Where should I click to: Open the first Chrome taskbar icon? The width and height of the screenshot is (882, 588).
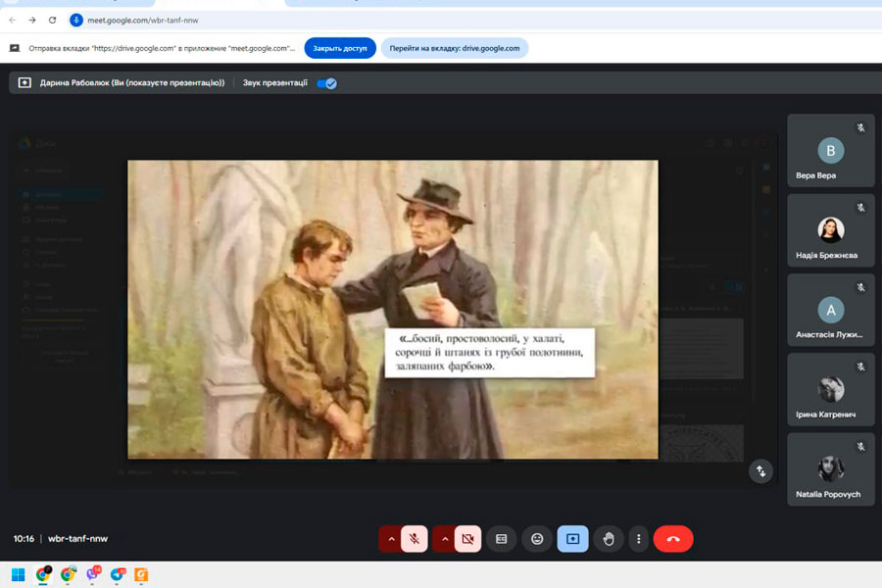tap(43, 574)
